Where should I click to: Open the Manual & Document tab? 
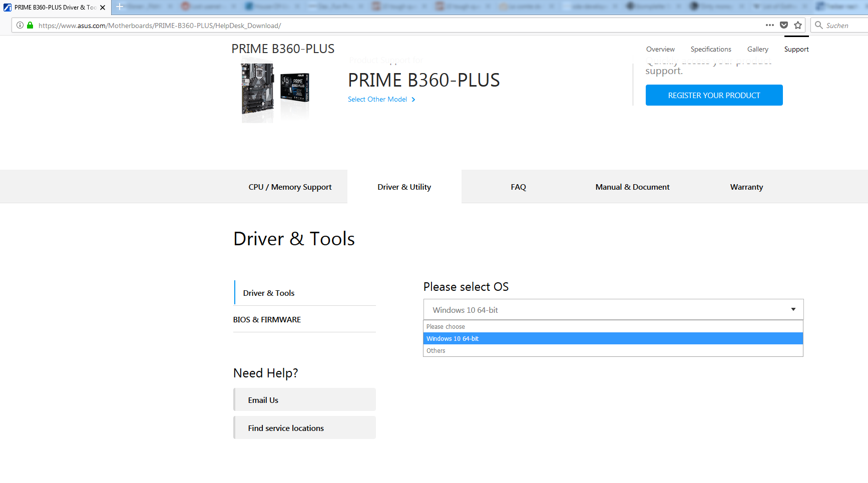[x=632, y=187]
